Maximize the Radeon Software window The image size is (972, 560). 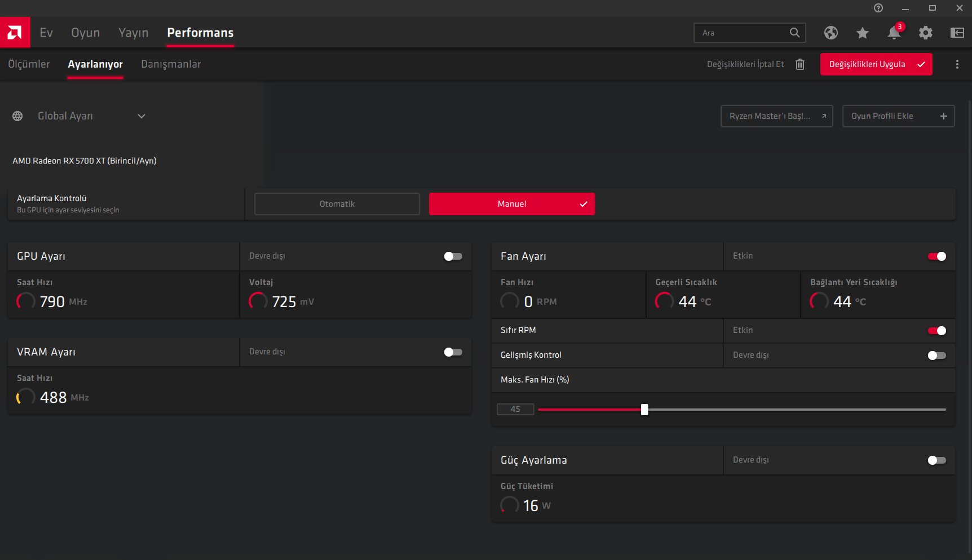coord(933,8)
